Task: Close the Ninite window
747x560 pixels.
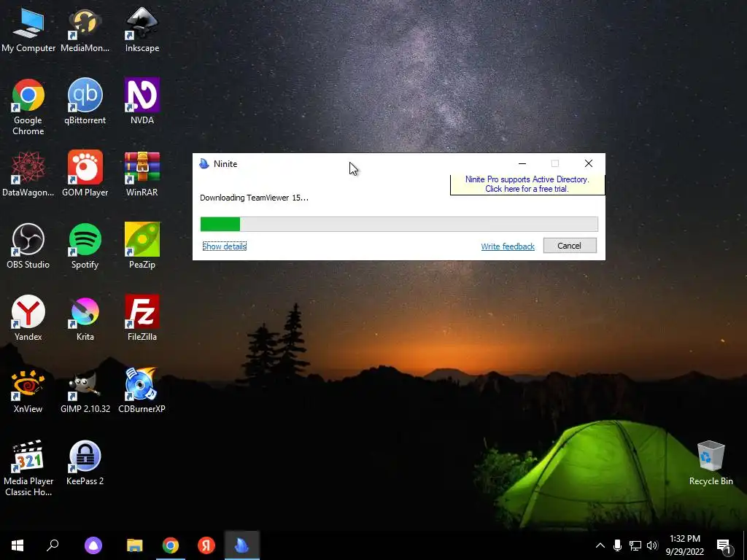Action: pos(589,164)
